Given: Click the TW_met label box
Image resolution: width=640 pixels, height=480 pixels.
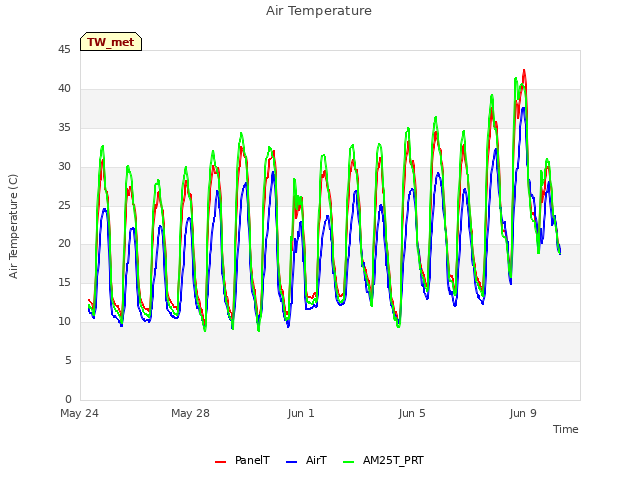Looking at the screenshot, I should tap(111, 42).
